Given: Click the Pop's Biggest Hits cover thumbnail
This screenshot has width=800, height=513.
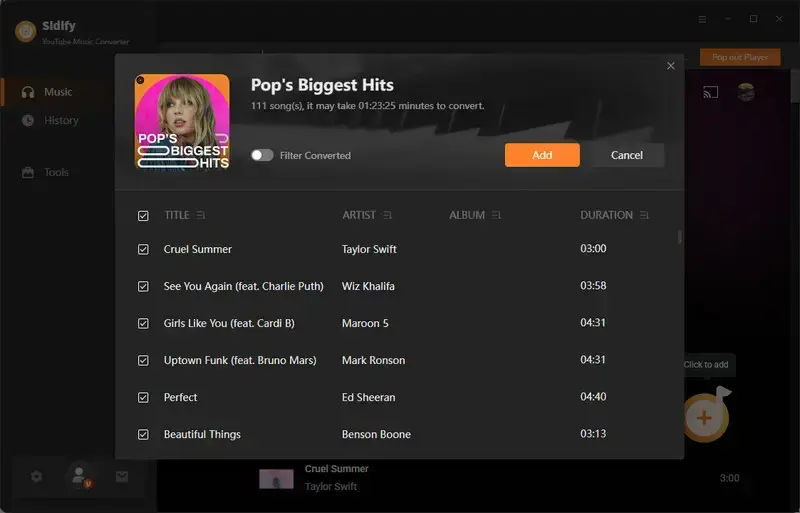Looking at the screenshot, I should coord(182,121).
